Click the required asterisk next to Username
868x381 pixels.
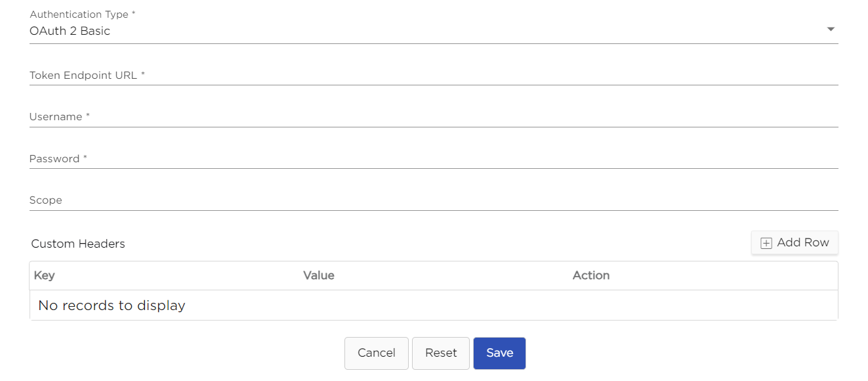(x=88, y=116)
